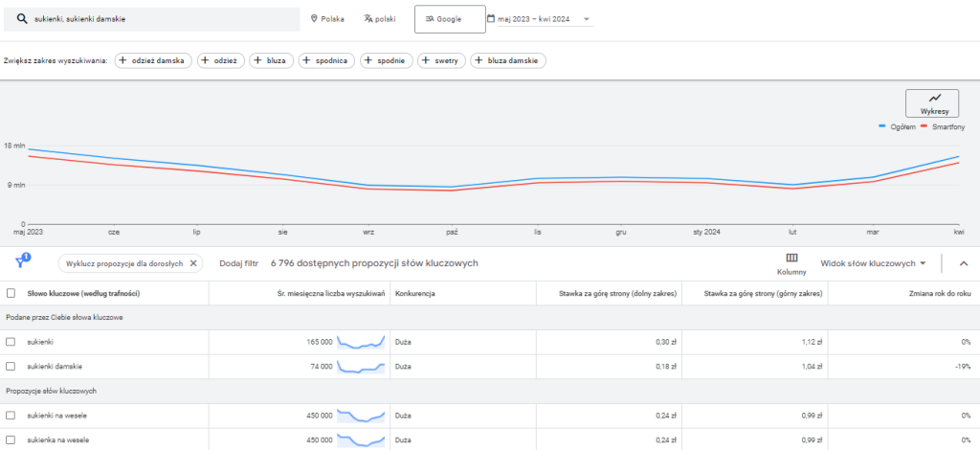Click the 74 000 search volume value
The image size is (980, 450).
pos(321,367)
